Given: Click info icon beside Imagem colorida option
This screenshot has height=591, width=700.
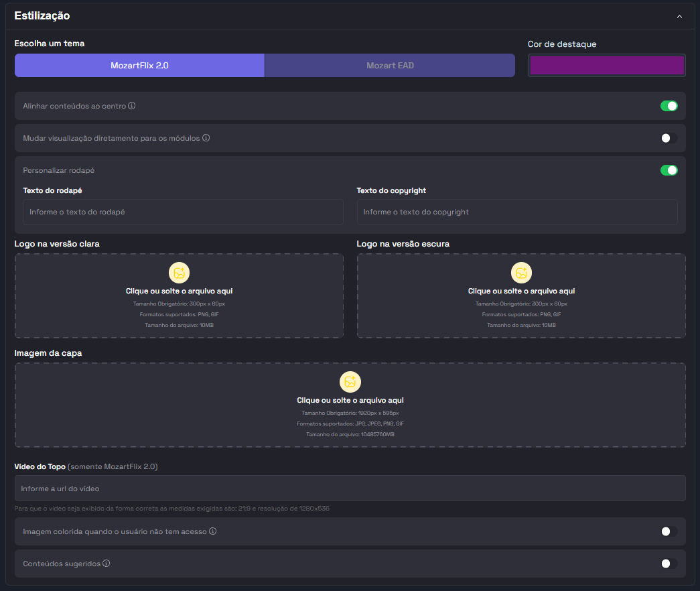Looking at the screenshot, I should click(212, 531).
